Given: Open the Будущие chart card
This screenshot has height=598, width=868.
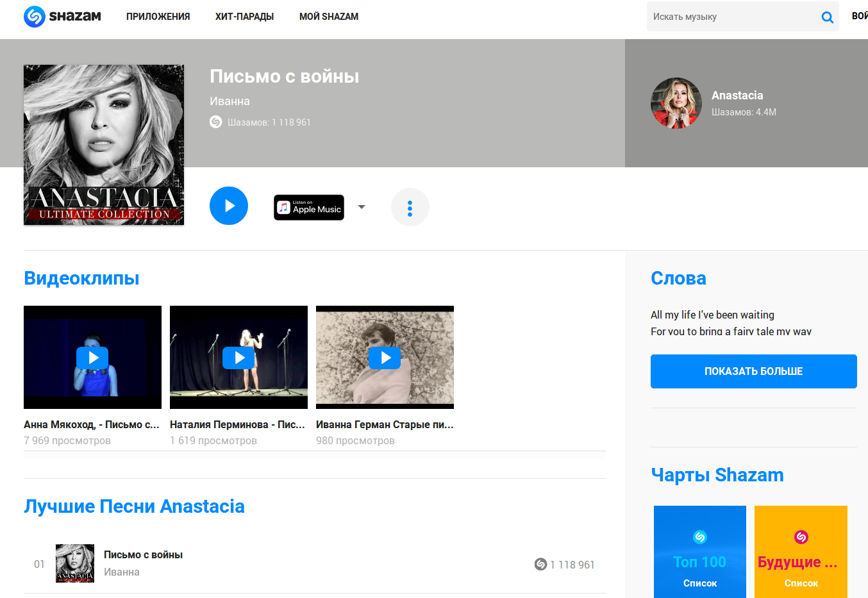Looking at the screenshot, I should pyautogui.click(x=801, y=552).
